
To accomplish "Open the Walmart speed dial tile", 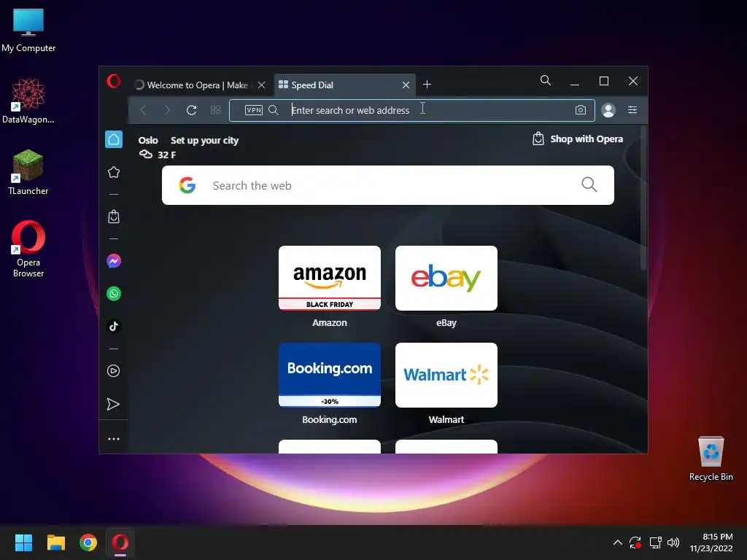I will pos(446,376).
